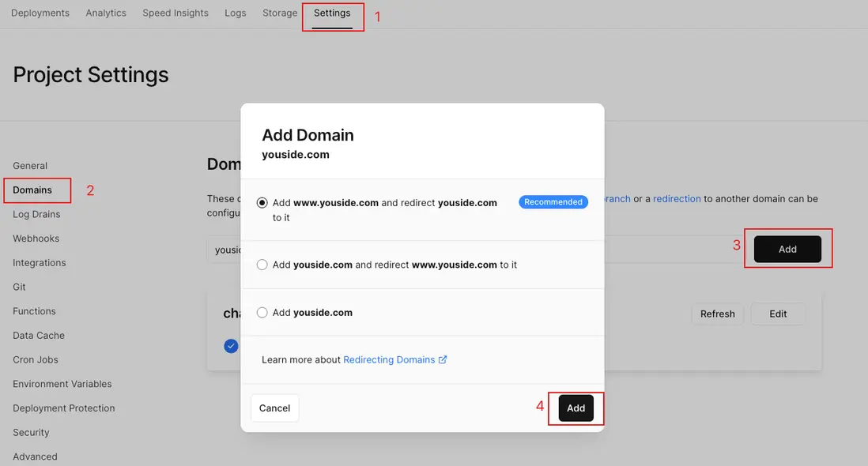The height and width of the screenshot is (466, 868).
Task: Select Domains in the settings sidebar
Action: click(x=32, y=190)
